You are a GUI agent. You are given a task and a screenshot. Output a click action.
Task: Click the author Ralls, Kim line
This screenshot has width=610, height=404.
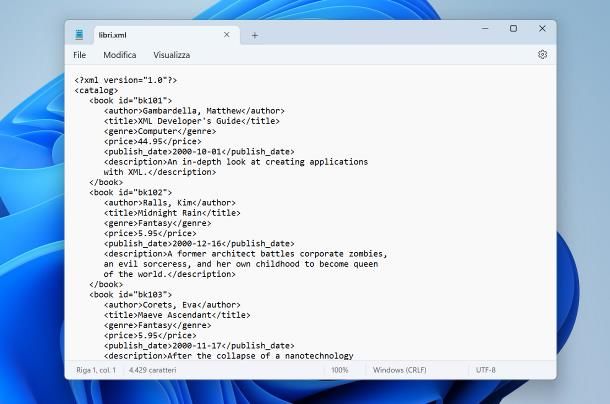coord(170,203)
